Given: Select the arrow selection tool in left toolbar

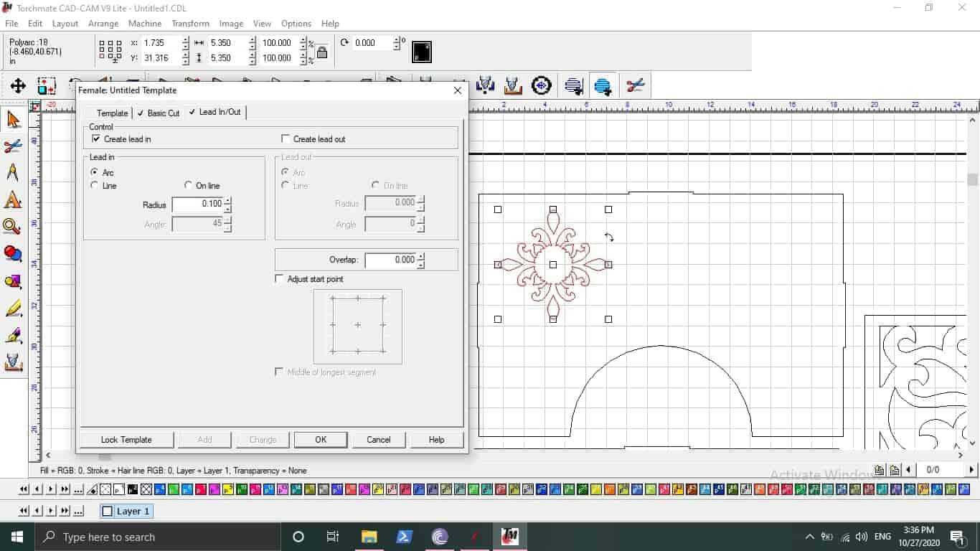Looking at the screenshot, I should coord(13,119).
